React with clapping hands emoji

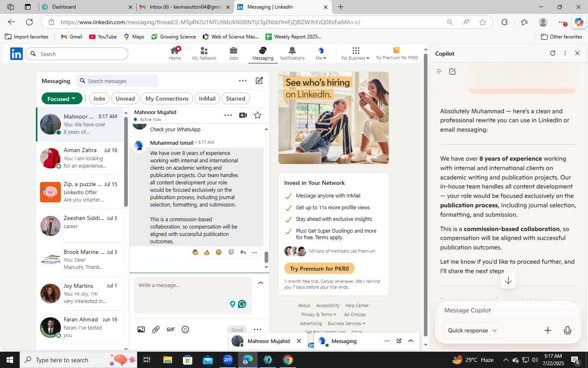pos(195,252)
